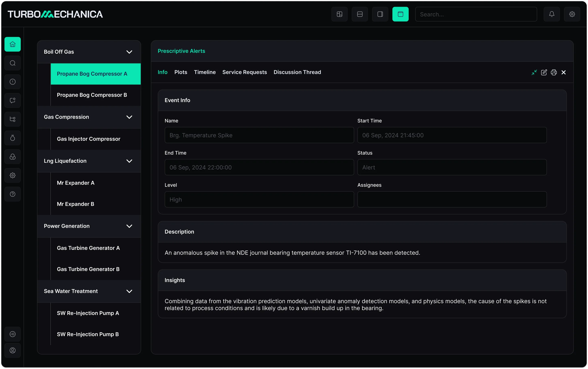Click the Name field showing Brg. Temperature Spike
Image resolution: width=588 pixels, height=369 pixels.
click(x=259, y=135)
